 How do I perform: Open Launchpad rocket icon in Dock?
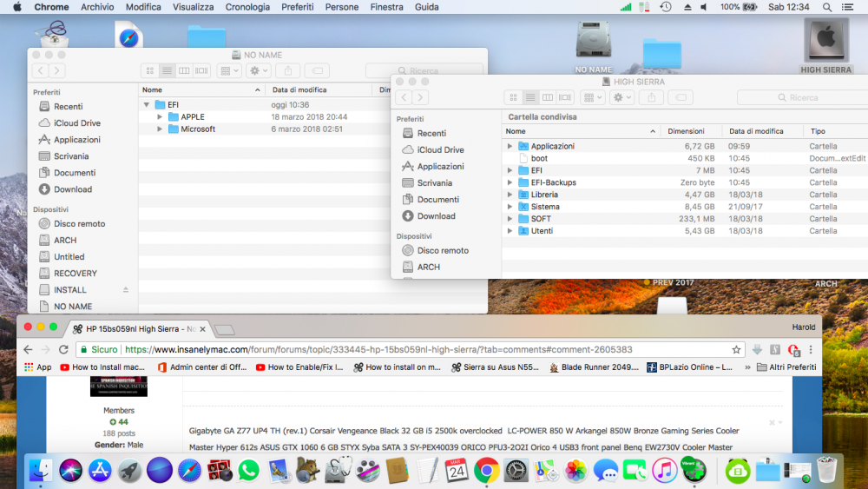[x=129, y=471]
